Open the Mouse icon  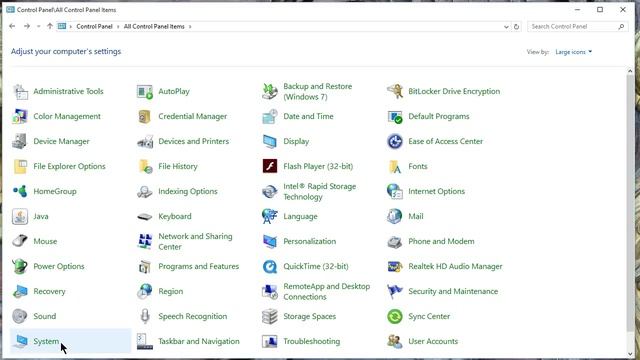click(x=20, y=241)
